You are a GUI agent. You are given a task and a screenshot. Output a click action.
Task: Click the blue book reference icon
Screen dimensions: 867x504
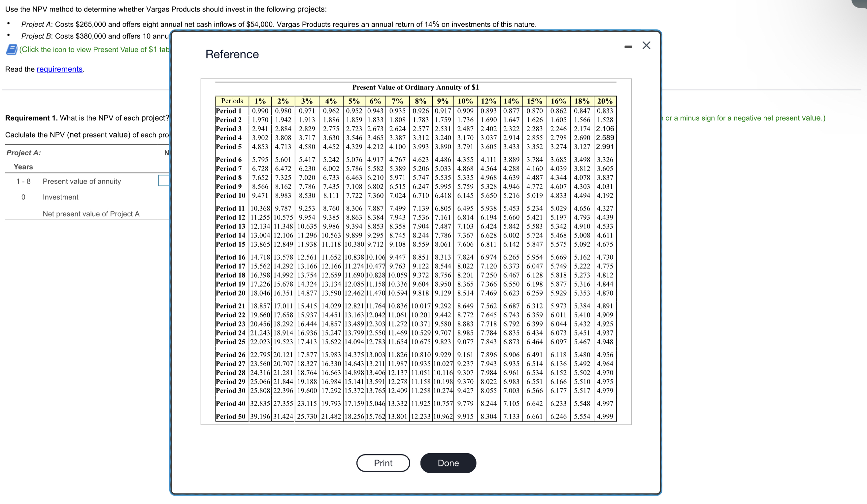coord(11,49)
